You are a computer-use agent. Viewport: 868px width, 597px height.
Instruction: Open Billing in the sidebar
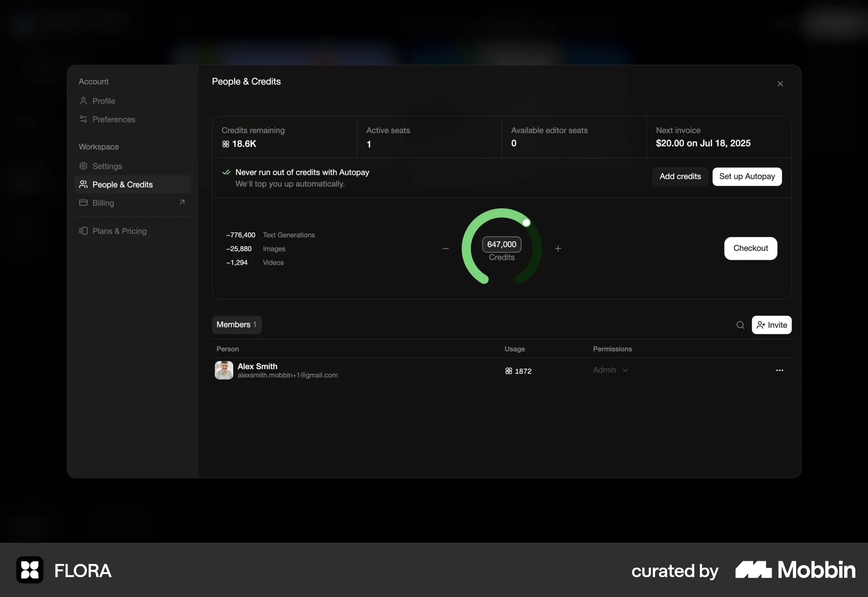pos(103,203)
